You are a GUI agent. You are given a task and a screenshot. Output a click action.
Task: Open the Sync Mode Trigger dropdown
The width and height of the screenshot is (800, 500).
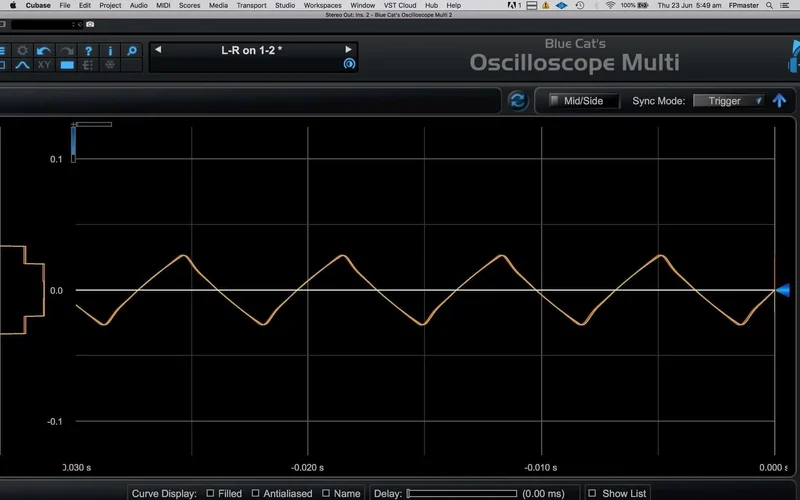click(x=728, y=101)
